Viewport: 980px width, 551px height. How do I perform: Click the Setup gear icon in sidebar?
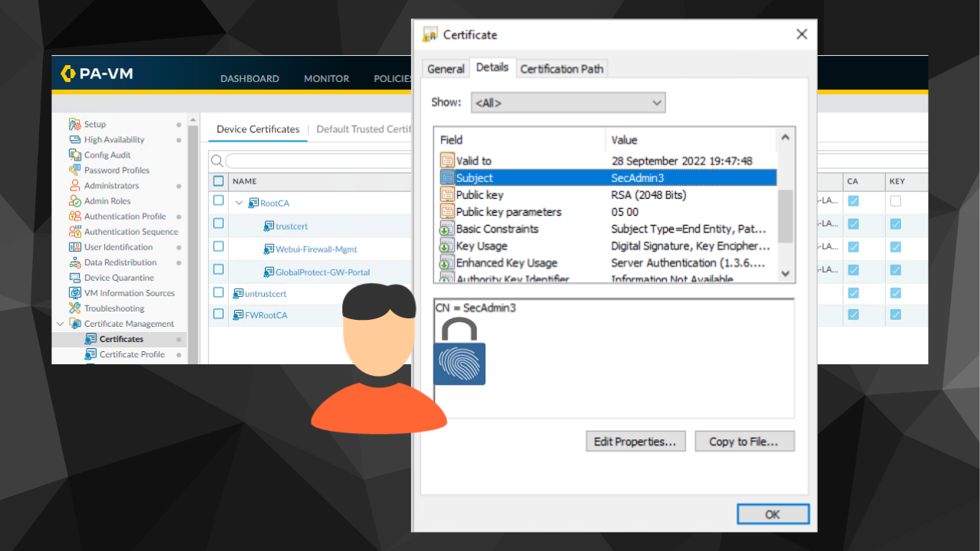click(x=74, y=124)
